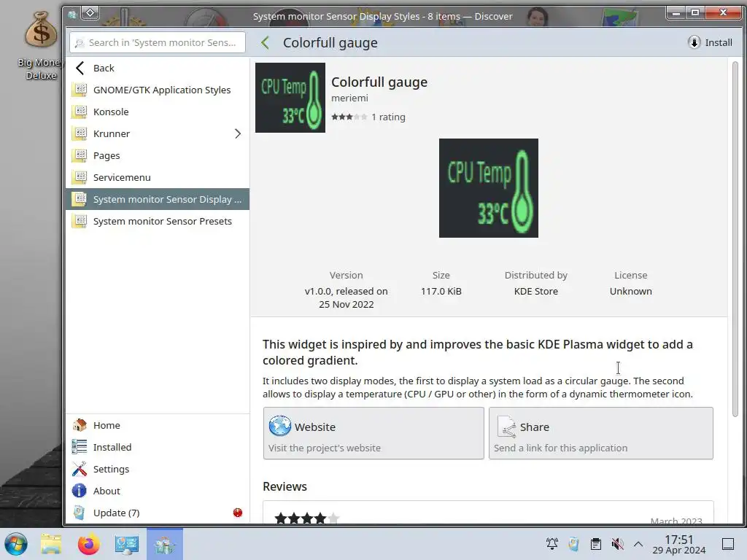Viewport: 747px width, 560px height.
Task: Click the Discover window menu icon in titlebar
Action: (72, 15)
